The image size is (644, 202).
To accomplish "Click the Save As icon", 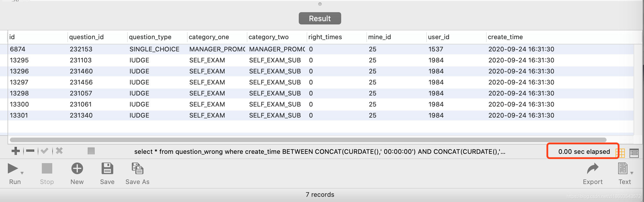I will pyautogui.click(x=137, y=168).
